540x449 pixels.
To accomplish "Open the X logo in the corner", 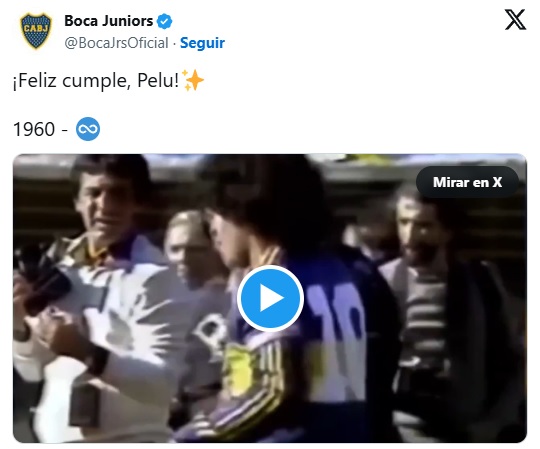I will 515,20.
